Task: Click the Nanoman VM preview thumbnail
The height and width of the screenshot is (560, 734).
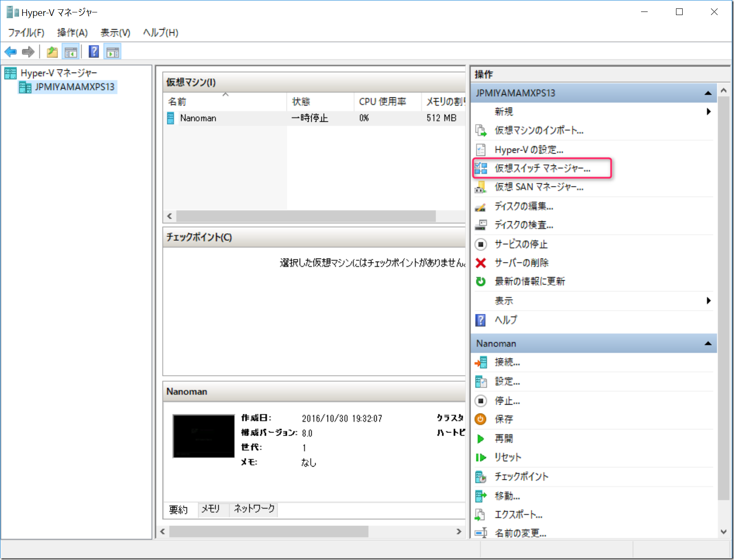Action: (204, 436)
